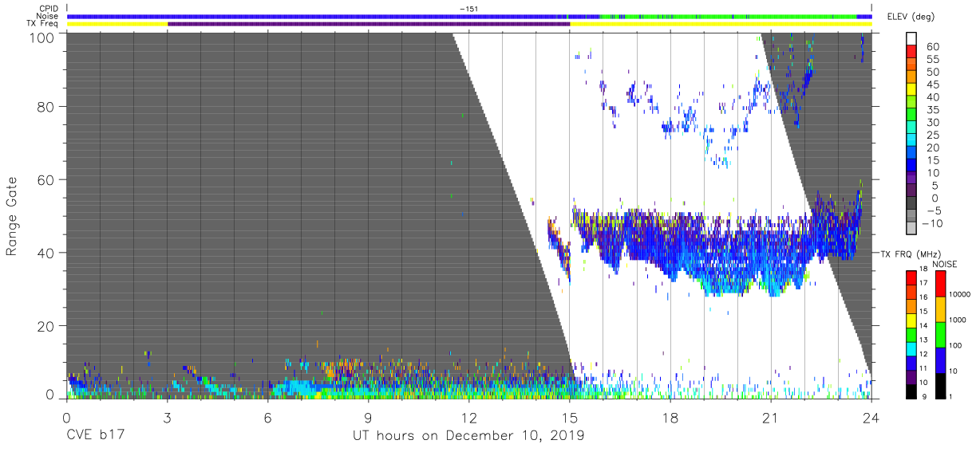980x452 pixels.
Task: Click the "Noise" row label at top left
Action: 48,16
